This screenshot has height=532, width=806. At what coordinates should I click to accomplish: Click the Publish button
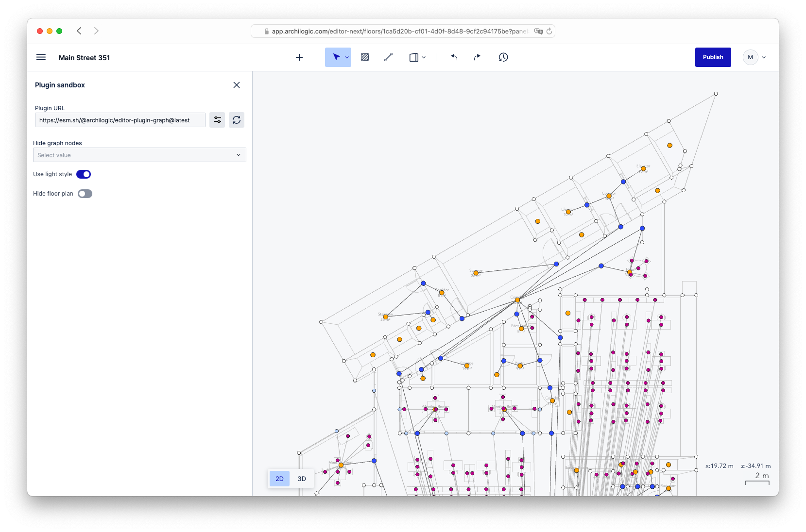(x=713, y=57)
